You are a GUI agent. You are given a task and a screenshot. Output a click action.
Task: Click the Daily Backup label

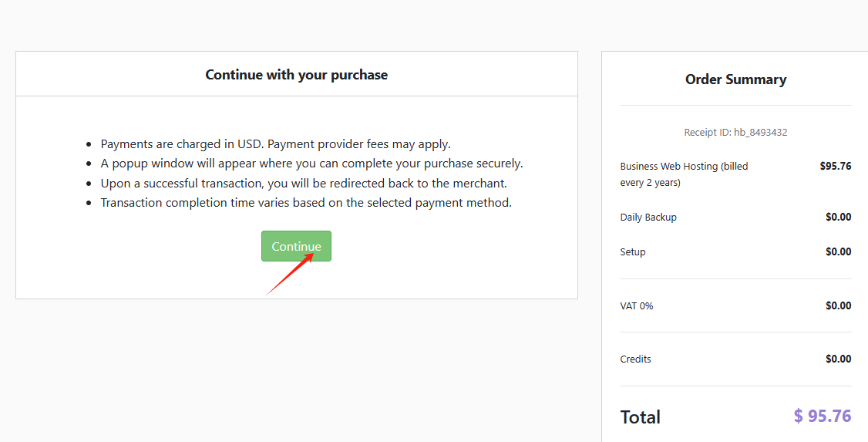[648, 218]
